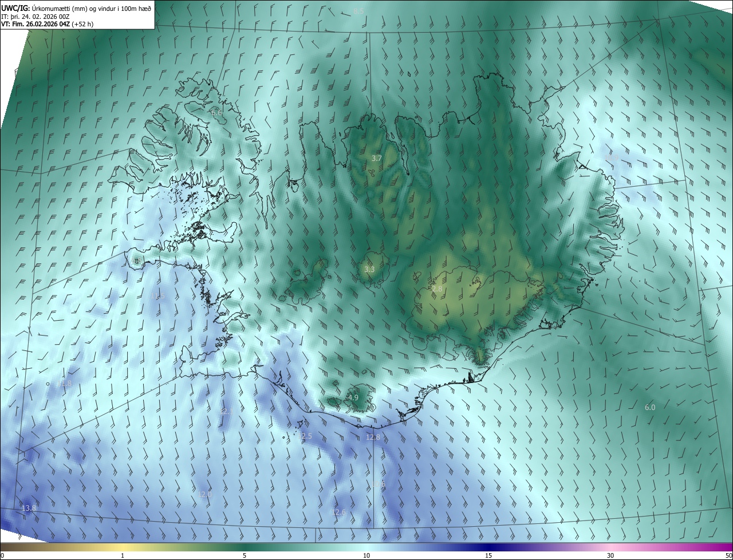Click the 0 tick on the color scale
Viewport: 733px width, 560px height.
point(2,555)
